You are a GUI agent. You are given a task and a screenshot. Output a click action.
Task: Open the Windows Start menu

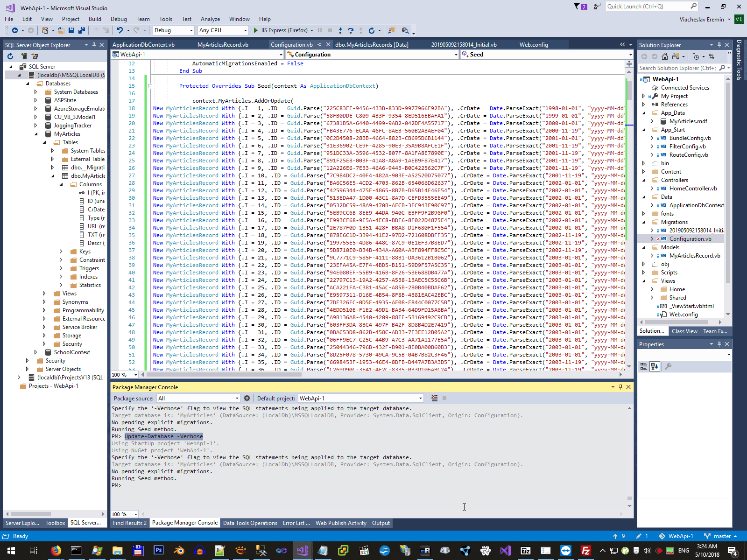coord(11,551)
